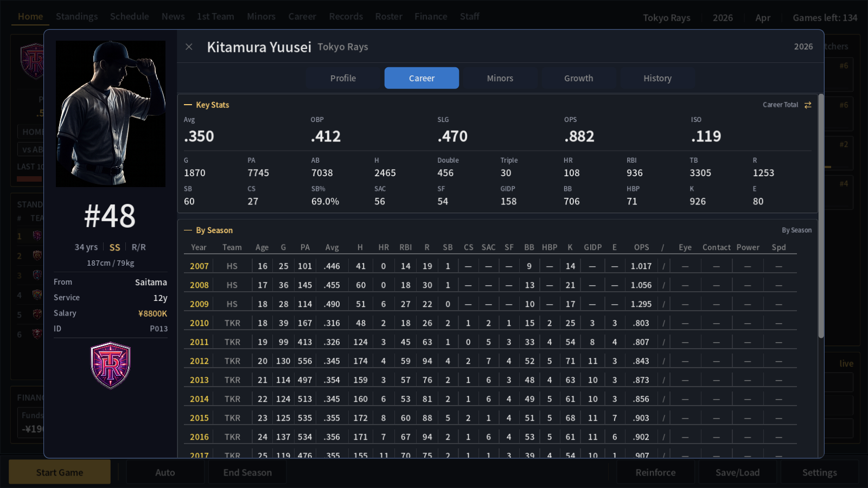
Task: Select the 2007 season year link
Action: pyautogui.click(x=199, y=266)
